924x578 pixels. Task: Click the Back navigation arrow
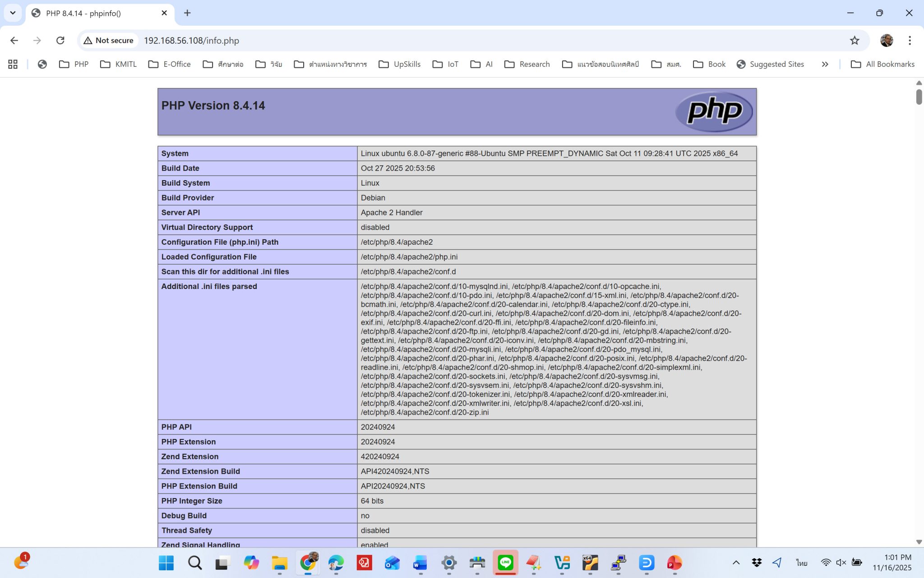(x=14, y=40)
